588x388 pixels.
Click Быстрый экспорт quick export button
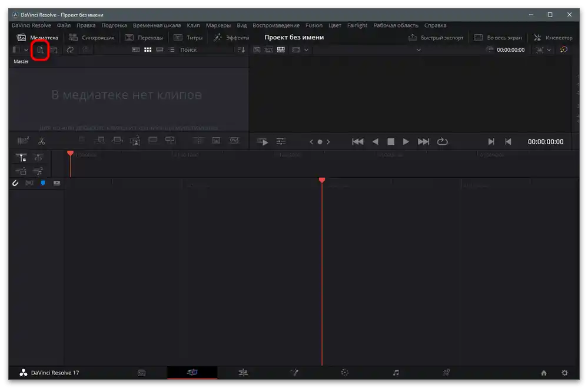[x=436, y=38]
